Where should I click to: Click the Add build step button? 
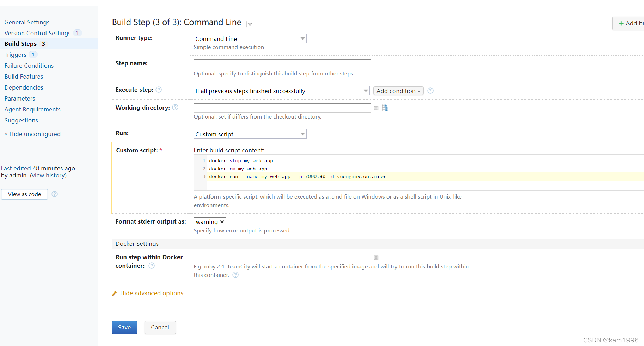click(x=629, y=23)
